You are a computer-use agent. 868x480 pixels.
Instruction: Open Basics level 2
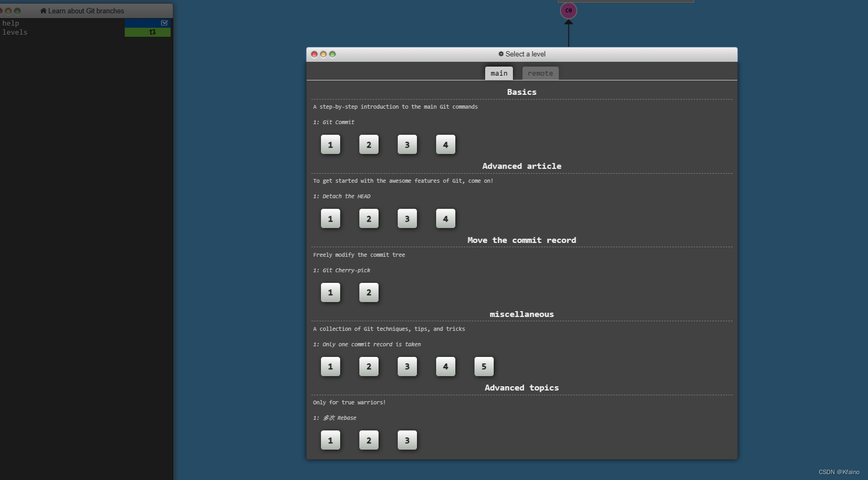pos(369,144)
